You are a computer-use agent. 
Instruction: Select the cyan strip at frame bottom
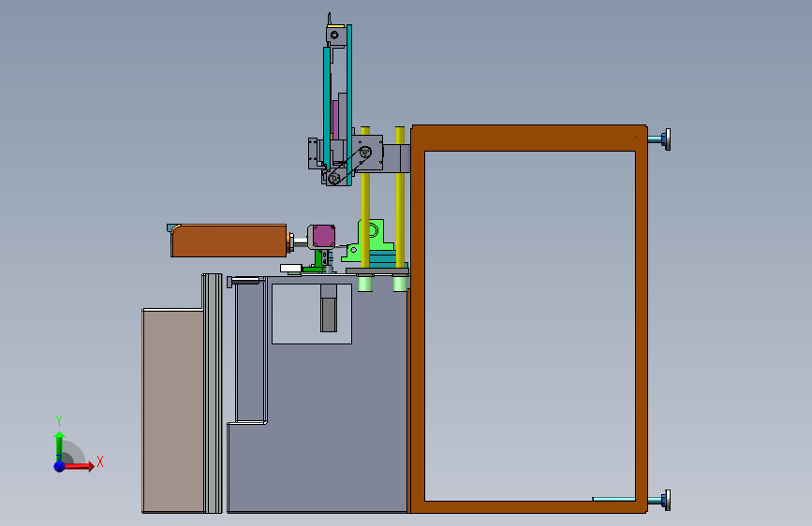[x=613, y=499]
